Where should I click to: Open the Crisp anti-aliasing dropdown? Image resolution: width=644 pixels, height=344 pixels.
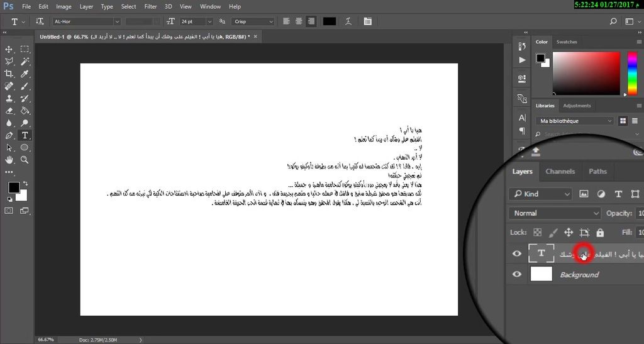point(253,21)
